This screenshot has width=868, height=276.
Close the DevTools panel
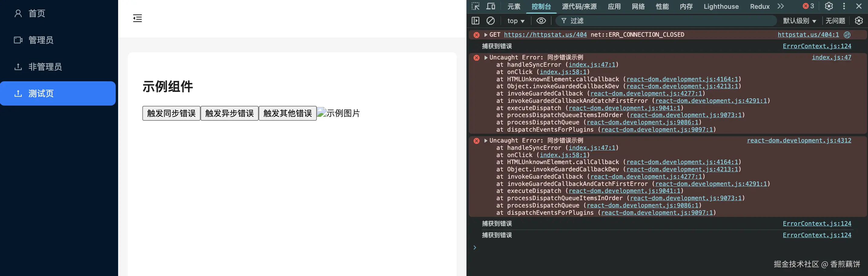[x=859, y=6]
